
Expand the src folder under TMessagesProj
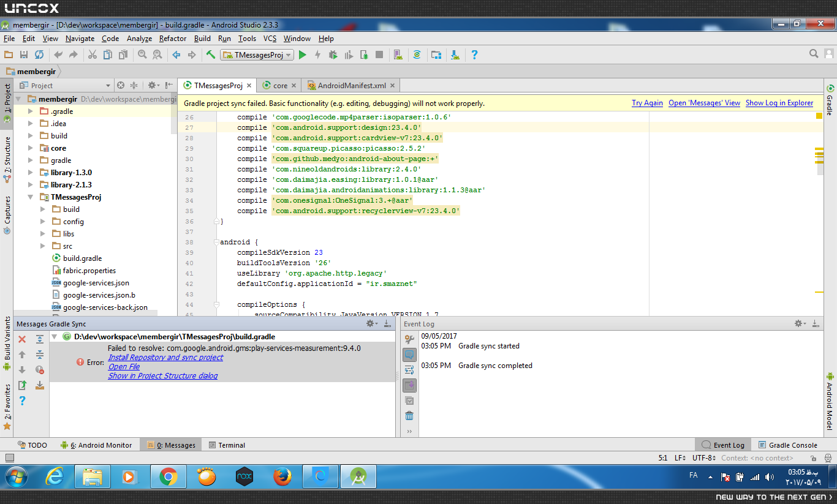[42, 246]
